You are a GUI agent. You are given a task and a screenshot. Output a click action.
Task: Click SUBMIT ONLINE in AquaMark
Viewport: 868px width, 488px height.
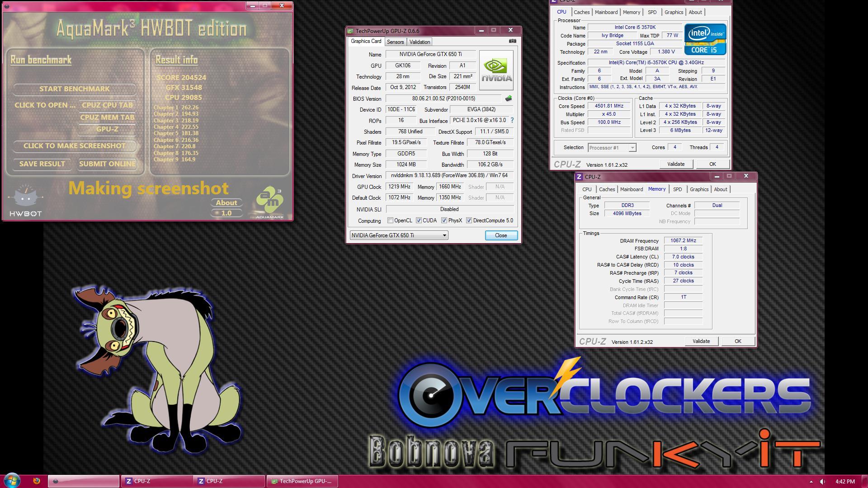click(107, 164)
